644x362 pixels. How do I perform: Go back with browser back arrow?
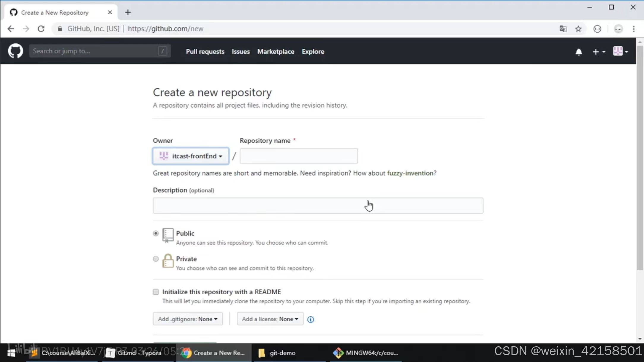click(11, 29)
